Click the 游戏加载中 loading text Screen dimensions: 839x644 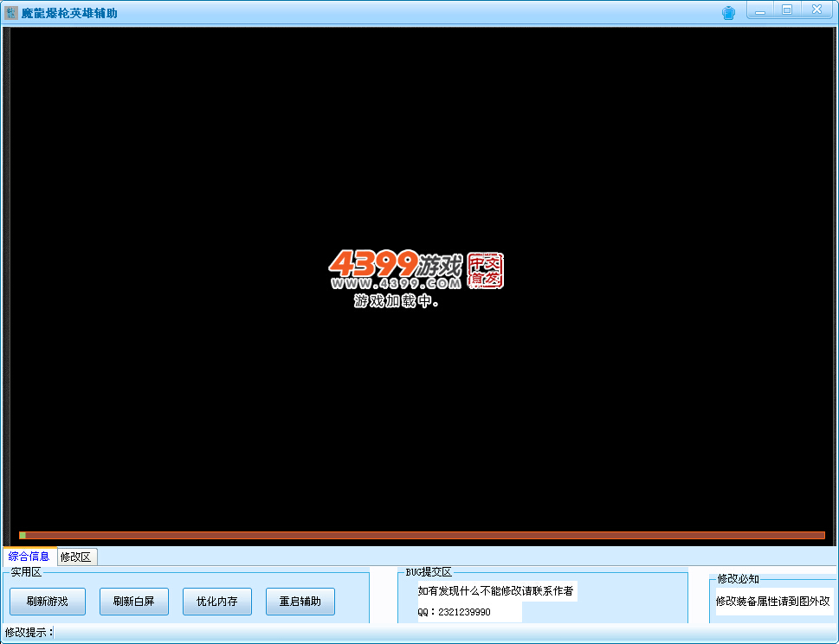(396, 301)
